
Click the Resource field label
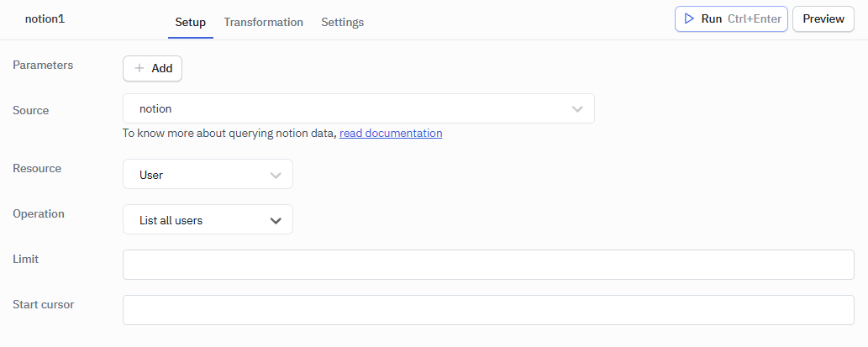pyautogui.click(x=37, y=168)
